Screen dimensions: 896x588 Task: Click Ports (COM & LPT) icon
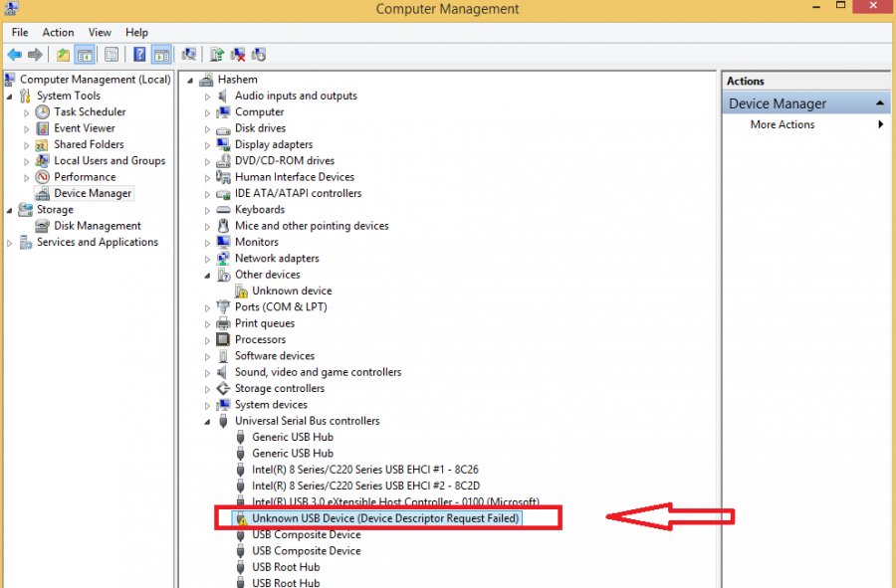(x=223, y=307)
